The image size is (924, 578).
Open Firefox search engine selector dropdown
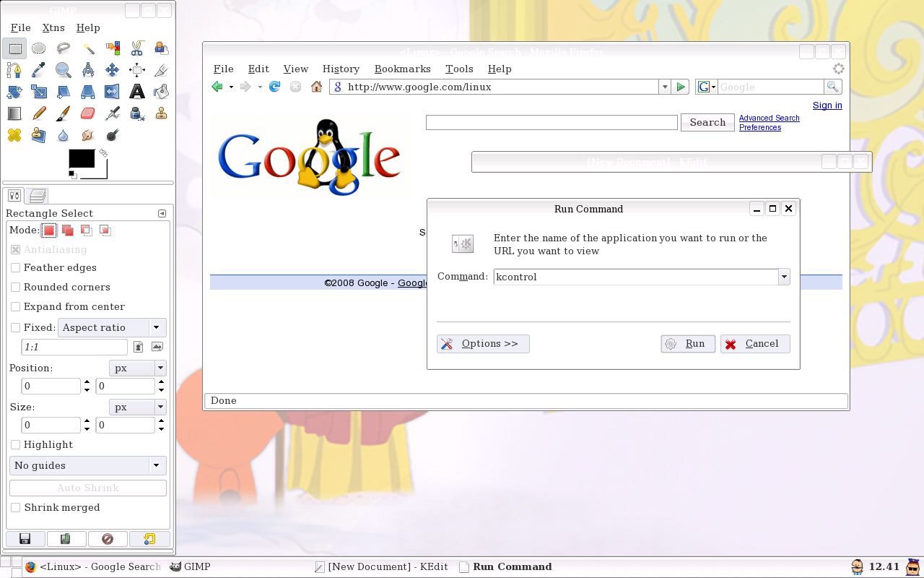pyautogui.click(x=706, y=87)
